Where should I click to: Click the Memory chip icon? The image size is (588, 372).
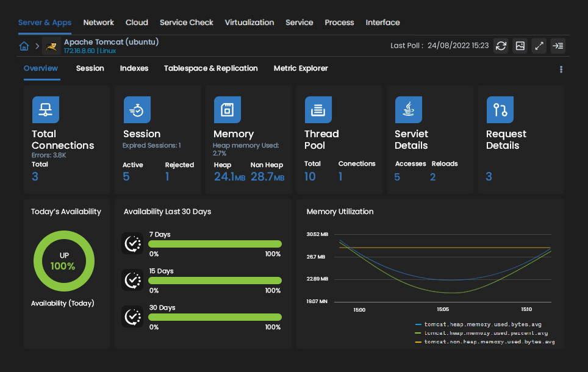pos(228,110)
